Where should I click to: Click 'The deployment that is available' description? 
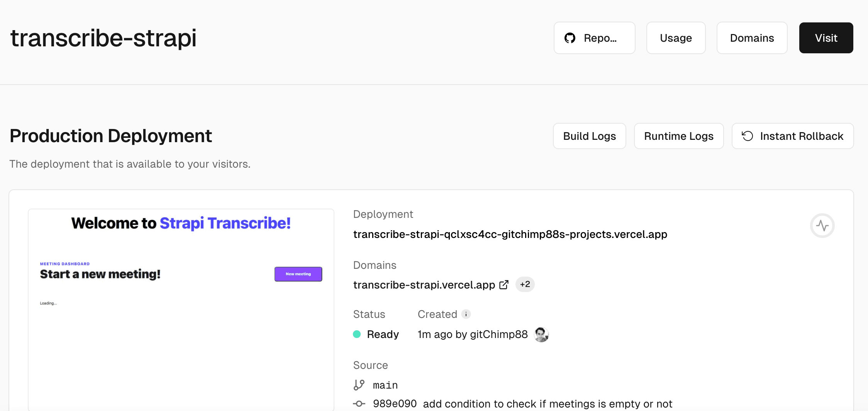coord(130,164)
